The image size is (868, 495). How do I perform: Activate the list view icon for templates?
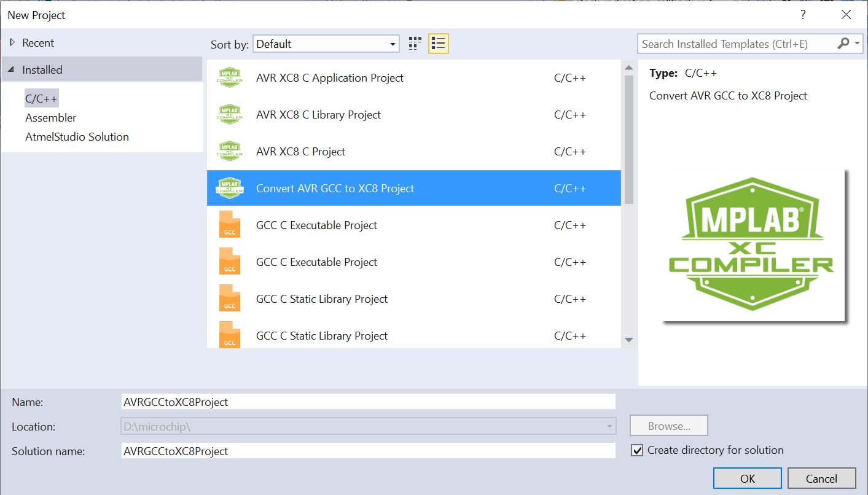[438, 43]
